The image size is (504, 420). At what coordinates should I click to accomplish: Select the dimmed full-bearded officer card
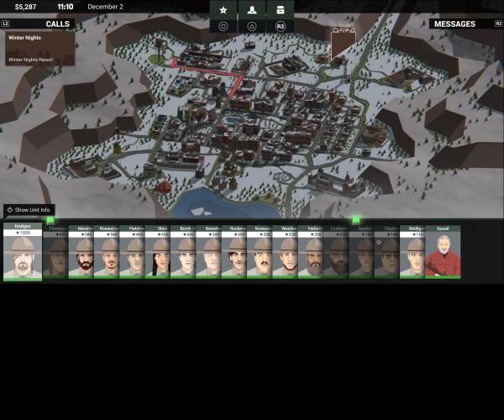click(336, 252)
